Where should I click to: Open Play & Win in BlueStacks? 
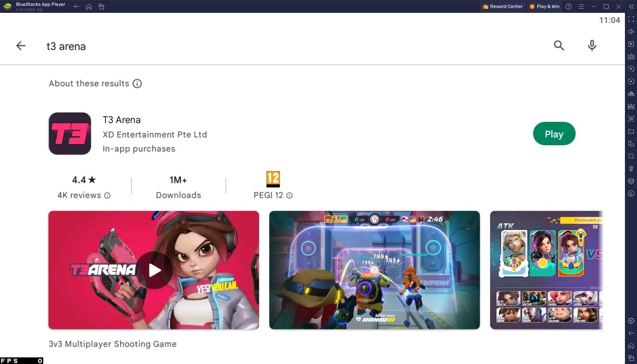544,7
